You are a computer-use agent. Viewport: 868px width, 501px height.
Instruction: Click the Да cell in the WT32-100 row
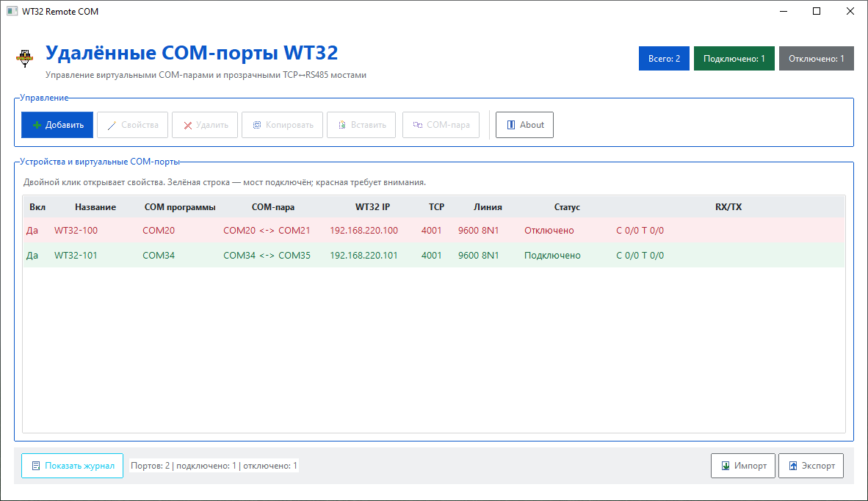pyautogui.click(x=32, y=230)
